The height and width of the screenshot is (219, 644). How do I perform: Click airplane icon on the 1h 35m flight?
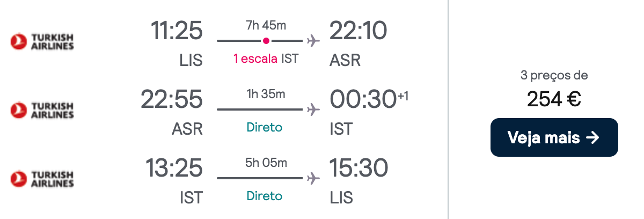[x=313, y=109]
